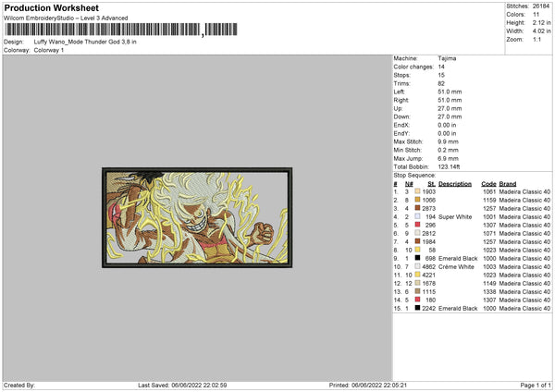Screen dimensions: 555x392
Task: Click thread code 1159
Action: point(489,201)
